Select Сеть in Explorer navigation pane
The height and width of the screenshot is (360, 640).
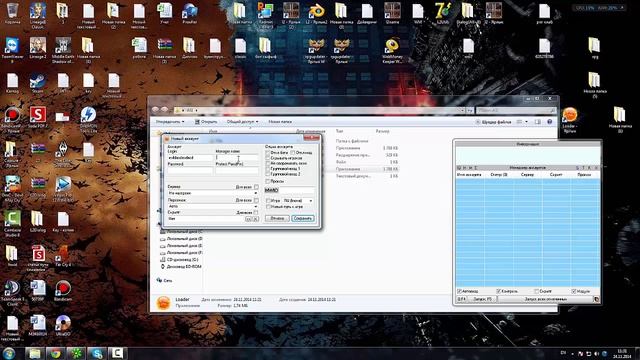pyautogui.click(x=164, y=280)
